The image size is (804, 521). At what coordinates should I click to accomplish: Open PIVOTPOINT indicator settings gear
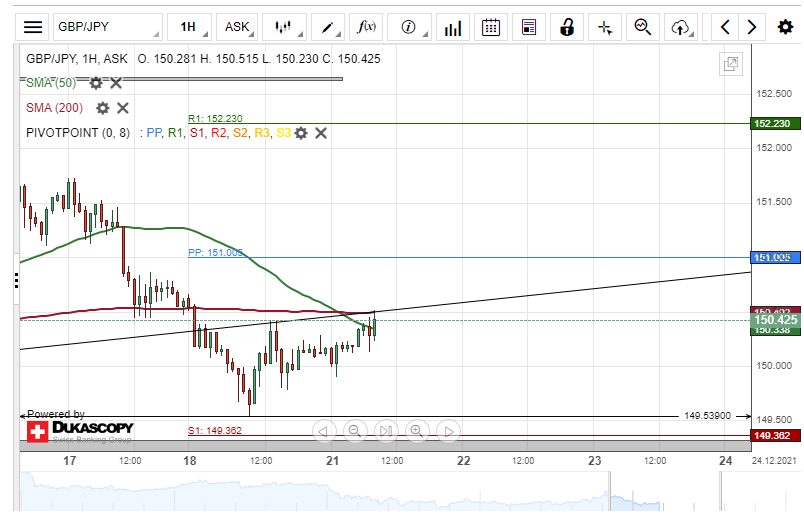[x=302, y=133]
